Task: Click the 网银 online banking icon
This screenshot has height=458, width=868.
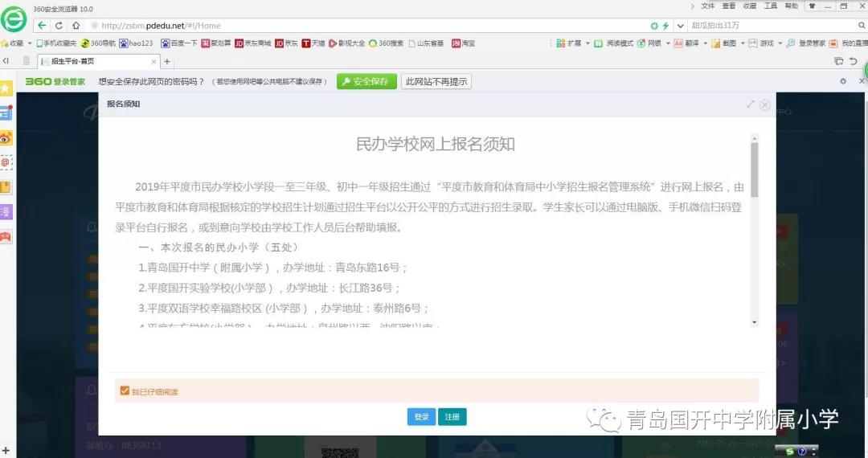Action: [641, 43]
